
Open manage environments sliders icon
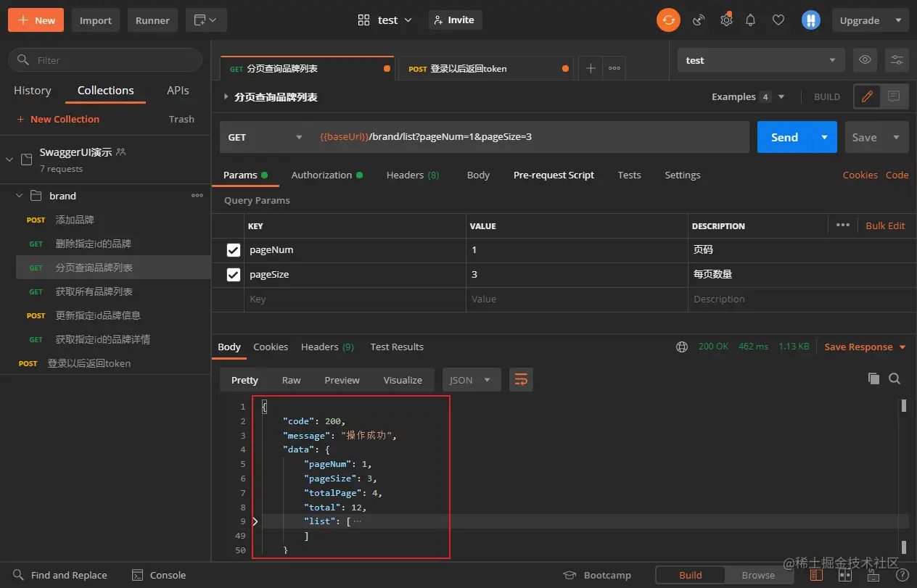[x=897, y=60]
